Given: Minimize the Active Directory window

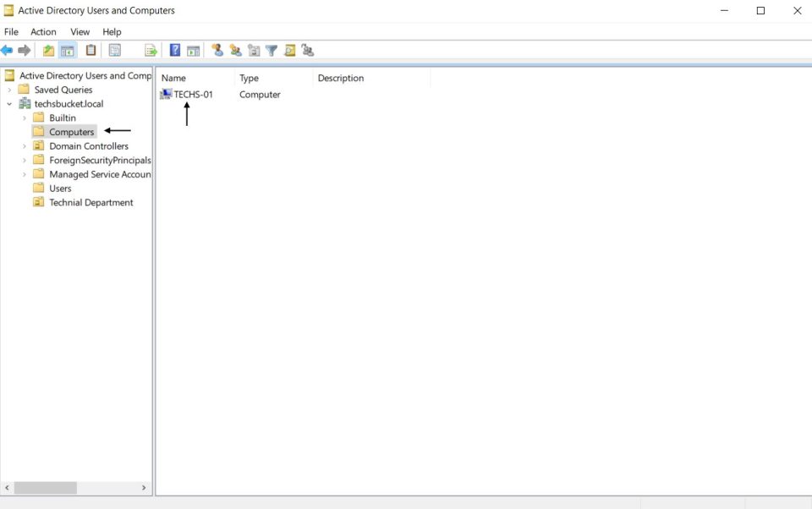Looking at the screenshot, I should [724, 10].
